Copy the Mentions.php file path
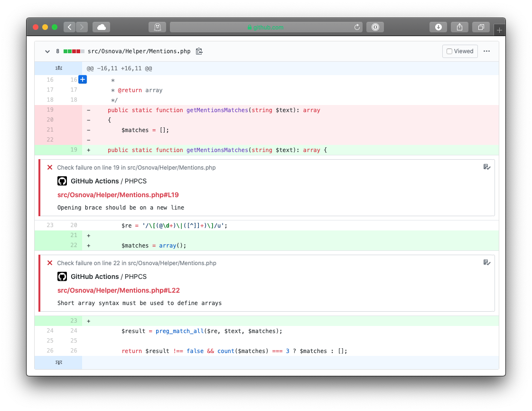Image resolution: width=532 pixels, height=411 pixels. point(199,51)
